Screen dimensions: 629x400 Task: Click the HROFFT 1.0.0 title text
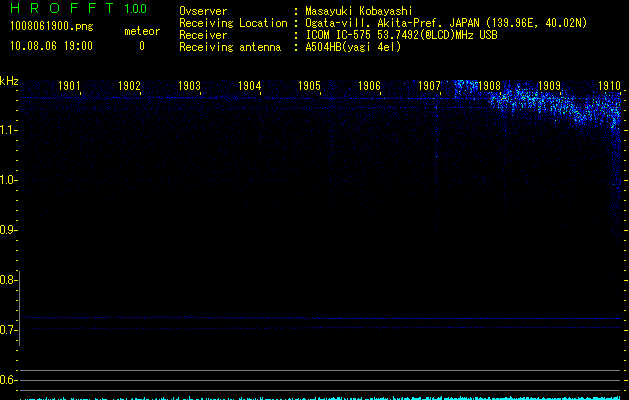[x=78, y=8]
